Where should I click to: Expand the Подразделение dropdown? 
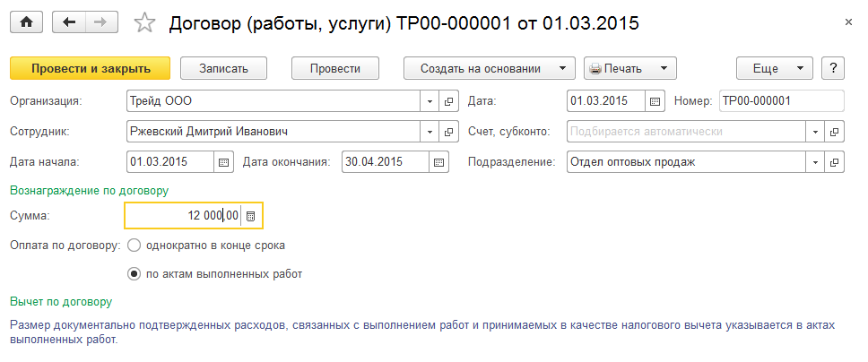coord(815,162)
